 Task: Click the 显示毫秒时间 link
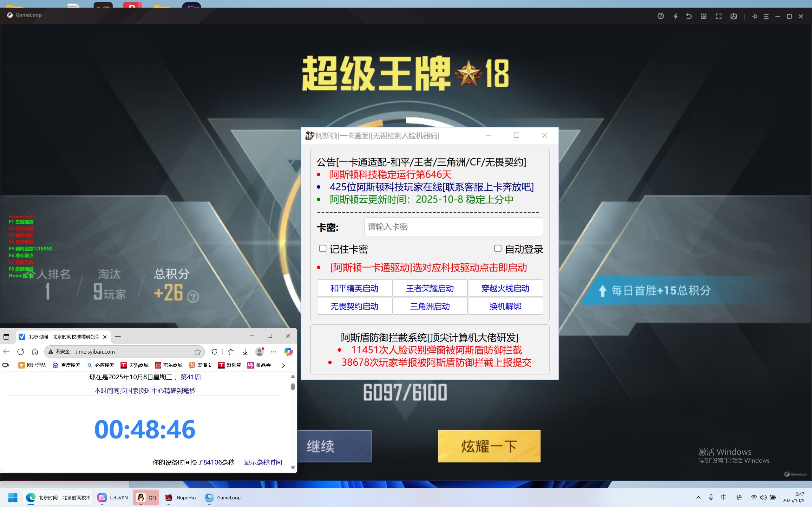click(262, 462)
